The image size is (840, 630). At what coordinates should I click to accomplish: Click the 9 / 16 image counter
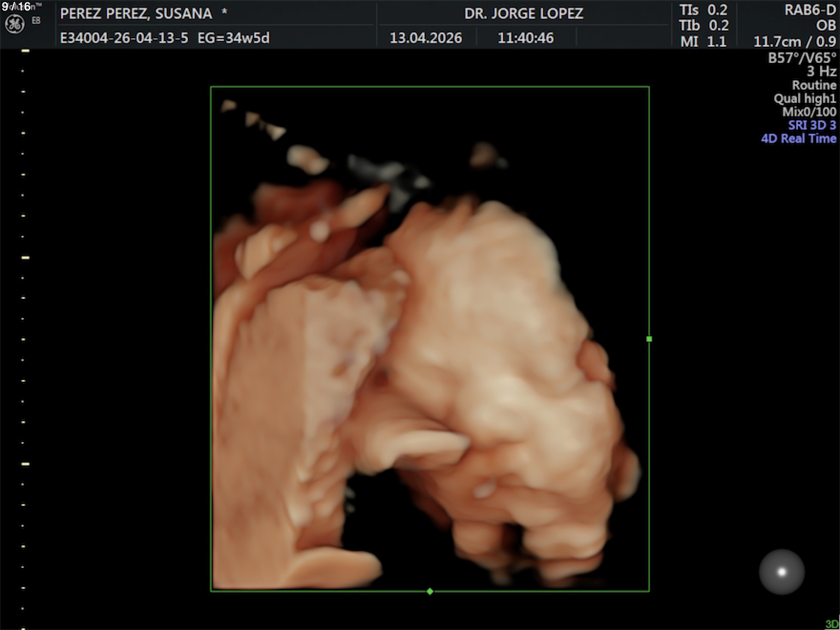(x=16, y=7)
